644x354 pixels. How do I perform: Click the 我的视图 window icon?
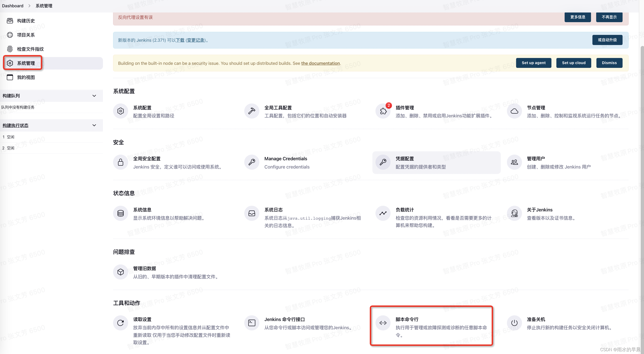[10, 77]
